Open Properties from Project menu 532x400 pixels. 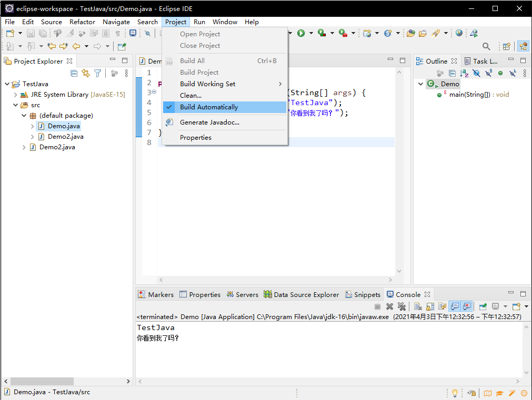225,138
